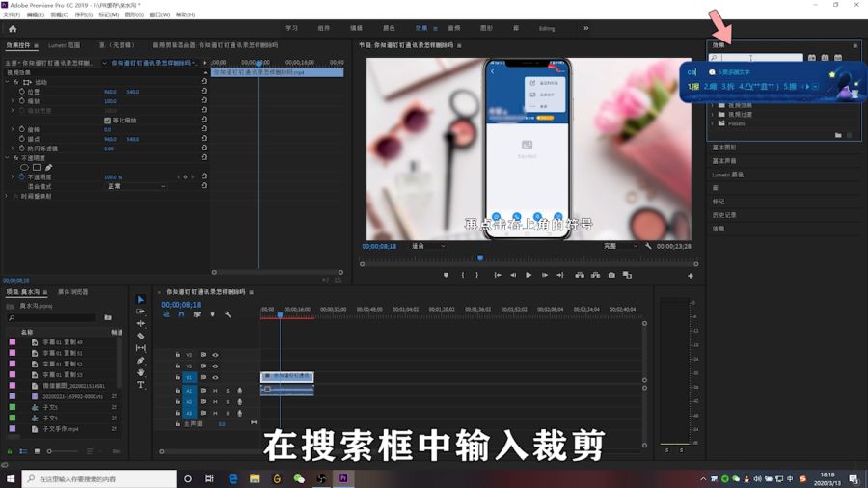868x488 pixels.
Task: Click the Effects panel search field
Action: click(x=762, y=59)
